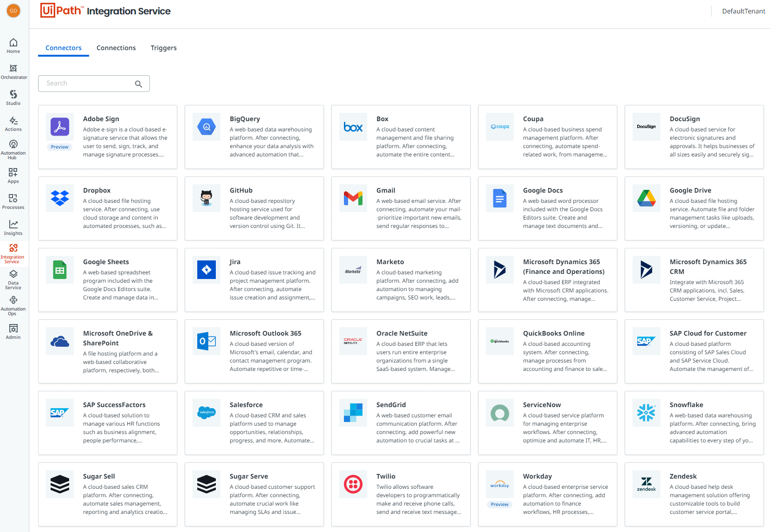
Task: Open Admin from the sidebar
Action: 13,332
